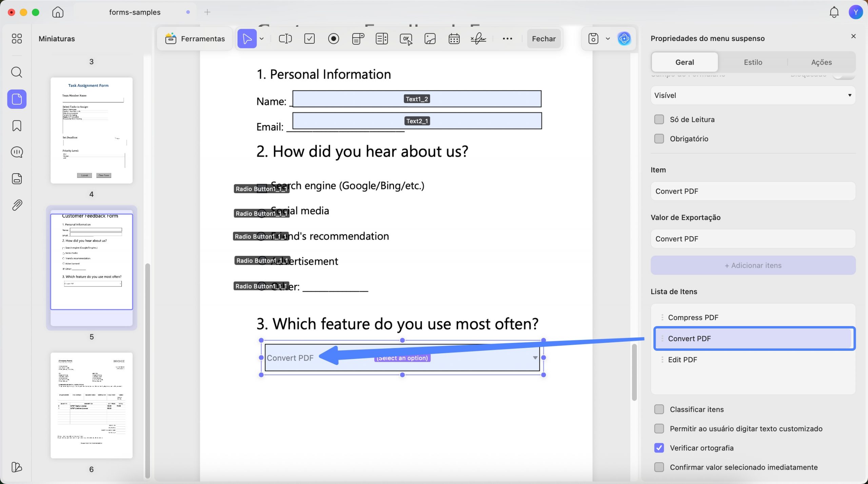Select the radio button field tool
Screen dimensions: 868x484
pos(334,39)
